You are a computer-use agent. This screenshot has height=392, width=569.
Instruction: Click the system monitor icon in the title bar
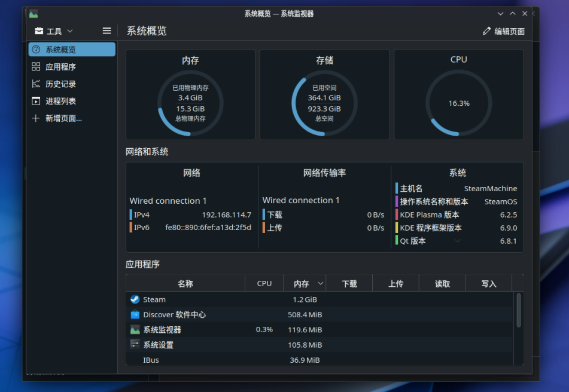pos(34,14)
